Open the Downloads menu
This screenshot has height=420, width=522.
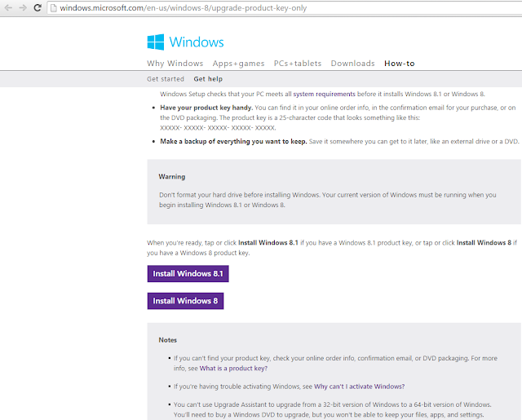(352, 64)
